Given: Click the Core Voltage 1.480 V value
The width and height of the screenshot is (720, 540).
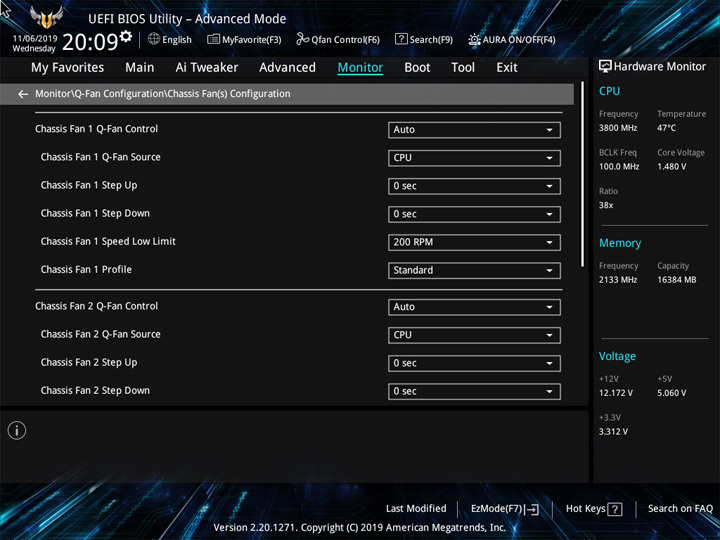Looking at the screenshot, I should [671, 167].
